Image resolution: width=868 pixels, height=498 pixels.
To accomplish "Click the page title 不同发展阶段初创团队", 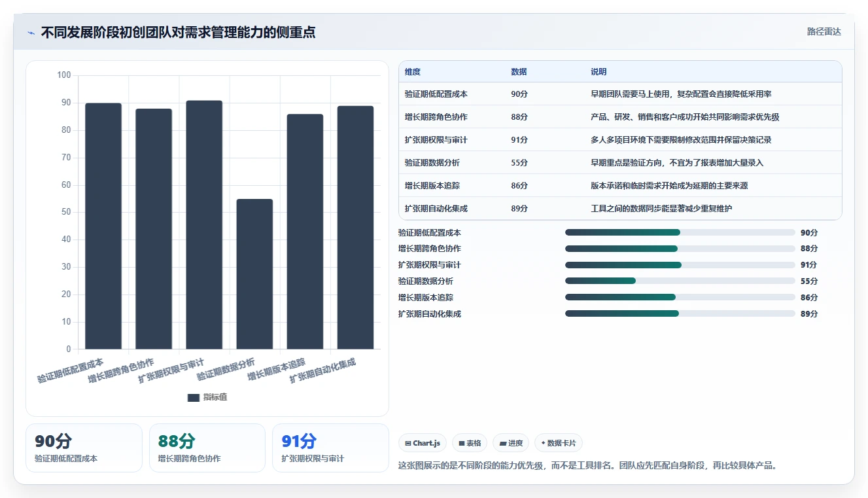I will (x=178, y=32).
